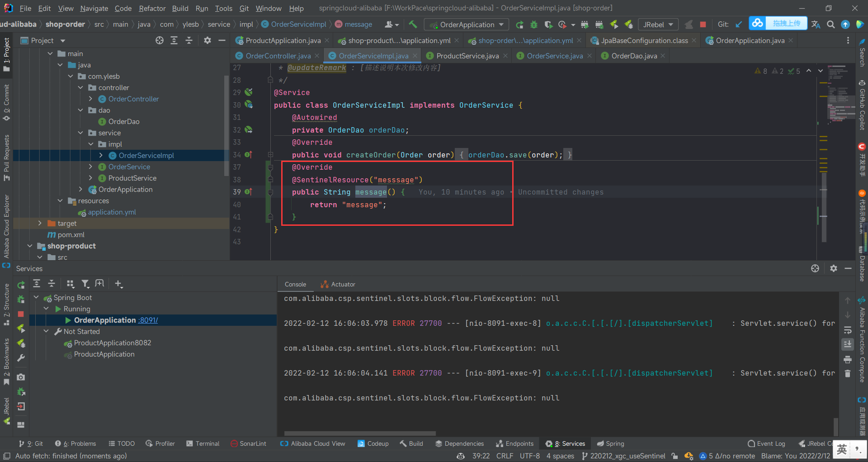Image resolution: width=868 pixels, height=462 pixels.
Task: Collapse the shop-product module in tree
Action: click(30, 246)
